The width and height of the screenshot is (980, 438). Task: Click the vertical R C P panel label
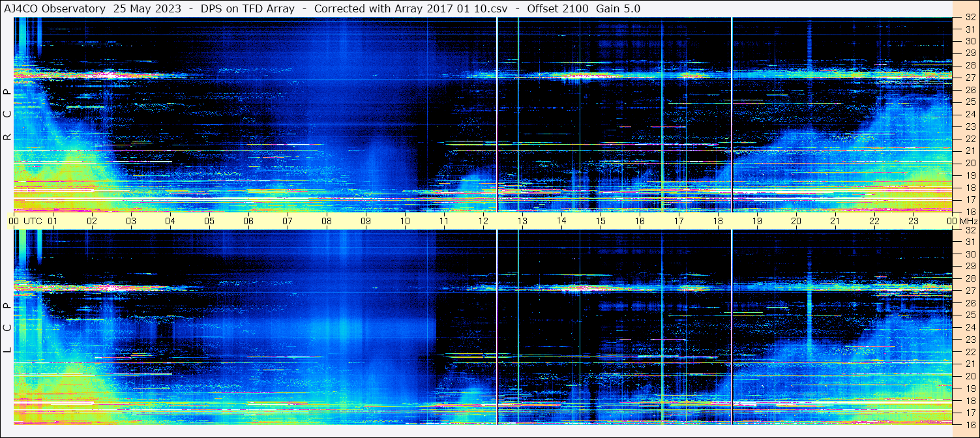7,114
